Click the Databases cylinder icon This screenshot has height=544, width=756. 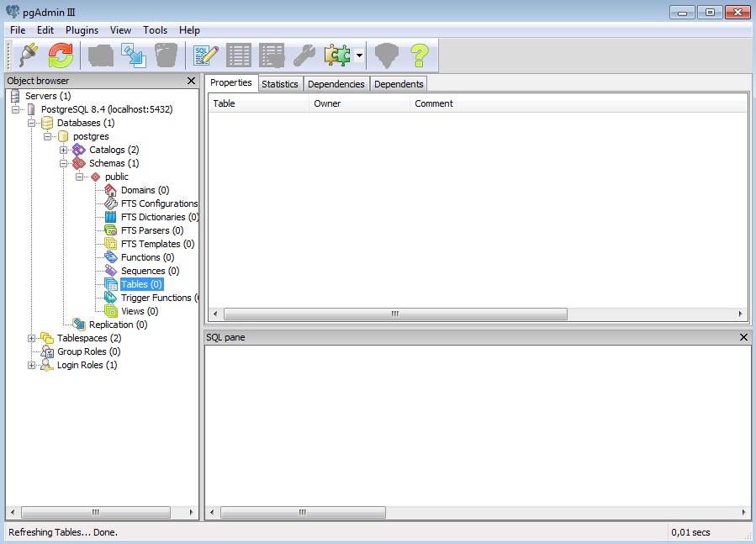pos(47,123)
